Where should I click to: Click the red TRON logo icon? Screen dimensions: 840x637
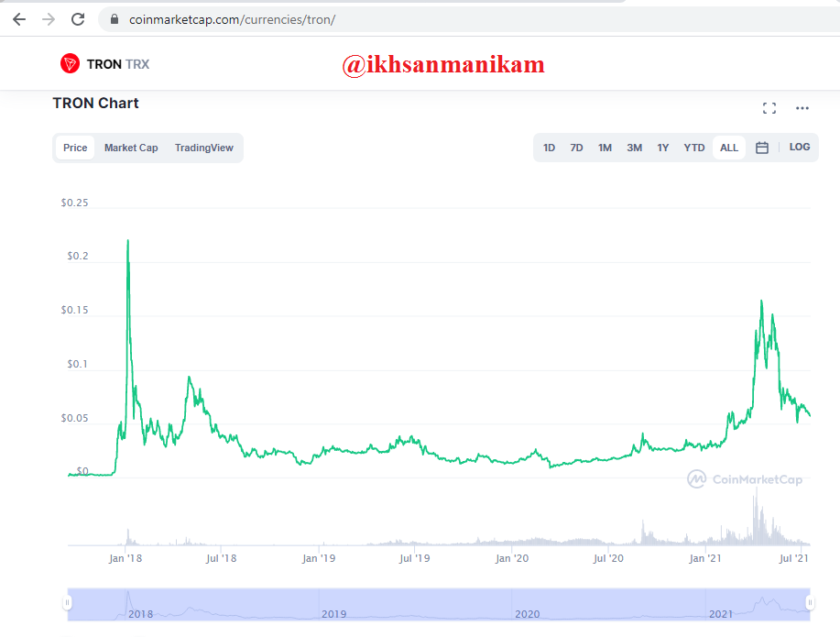(70, 64)
